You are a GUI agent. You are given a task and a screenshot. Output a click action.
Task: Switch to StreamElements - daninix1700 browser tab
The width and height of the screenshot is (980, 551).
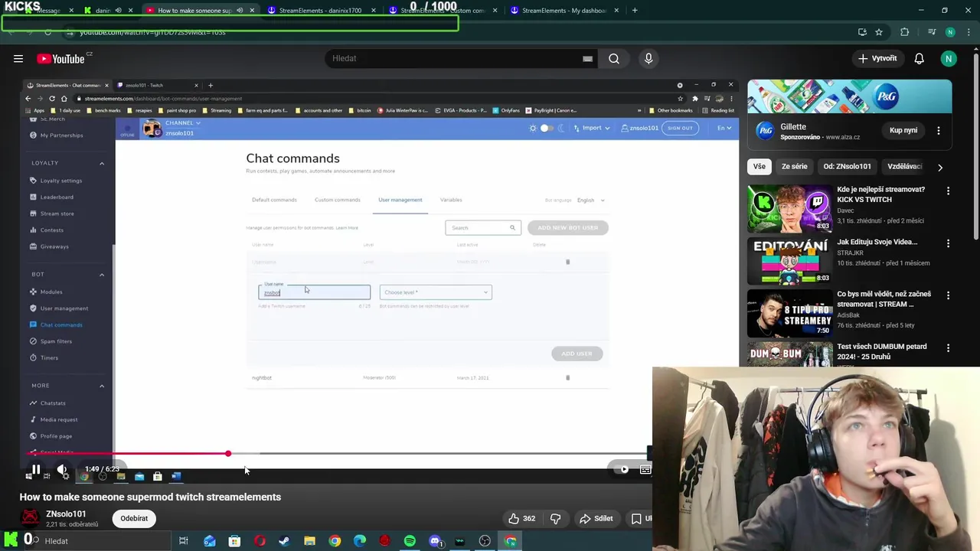pyautogui.click(x=319, y=11)
